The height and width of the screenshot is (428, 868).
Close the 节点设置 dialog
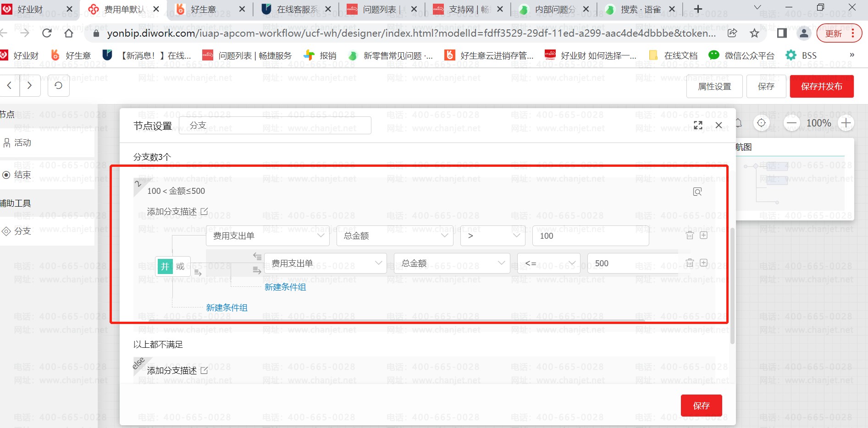(x=719, y=126)
